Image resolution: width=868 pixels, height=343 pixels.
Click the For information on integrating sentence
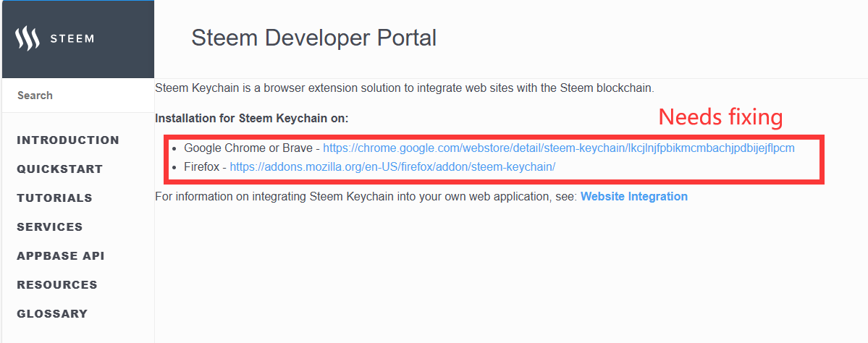[366, 196]
